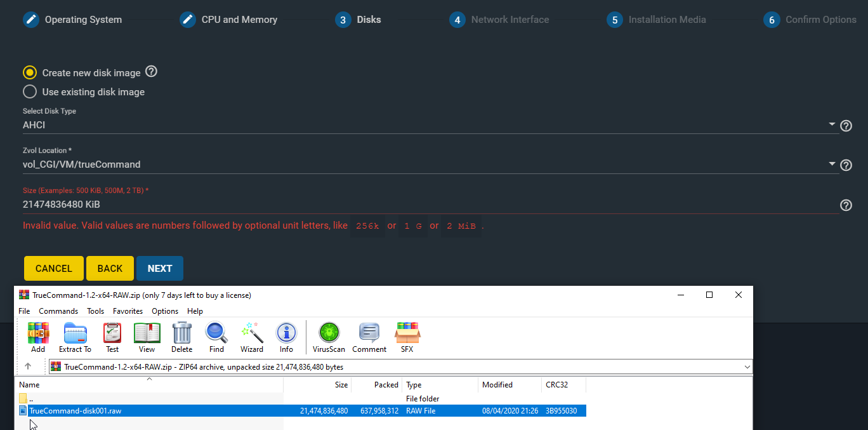This screenshot has width=868, height=430.
Task: Go to the Network Interface step
Action: point(510,20)
